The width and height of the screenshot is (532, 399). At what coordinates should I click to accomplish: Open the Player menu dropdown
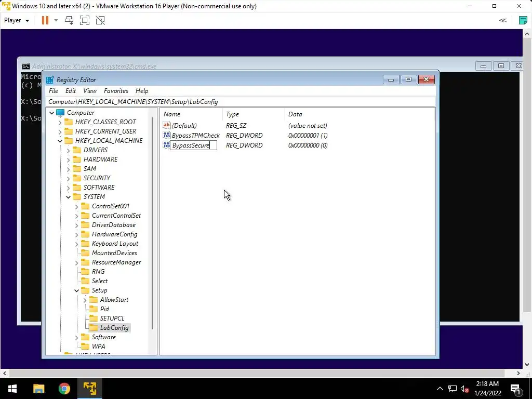(16, 20)
